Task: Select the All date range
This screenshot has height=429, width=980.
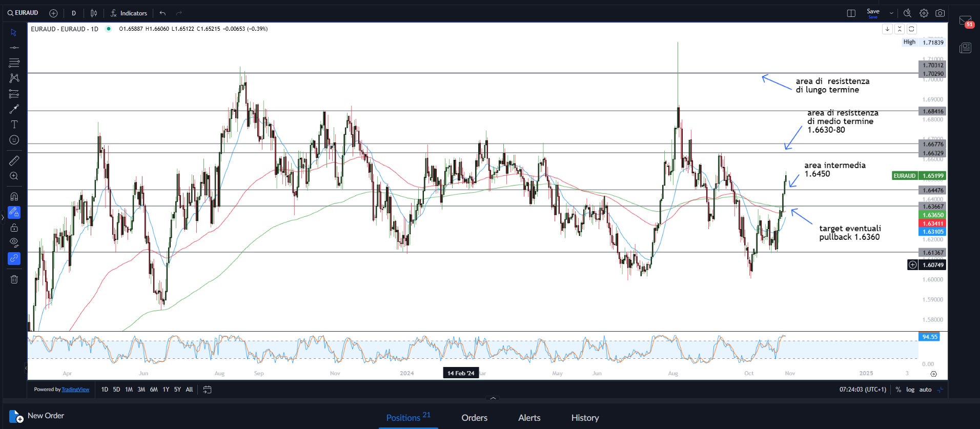Action: pyautogui.click(x=189, y=390)
